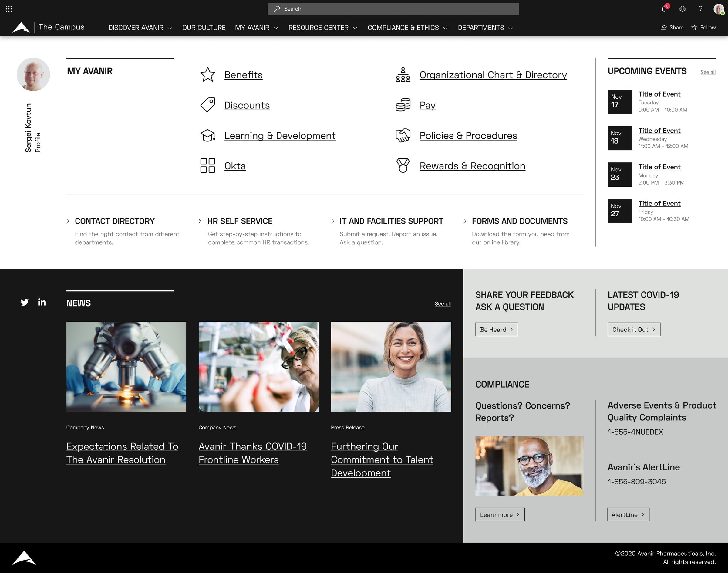Click the Rewards & Recognition medal icon
This screenshot has height=573, width=728.
(403, 166)
